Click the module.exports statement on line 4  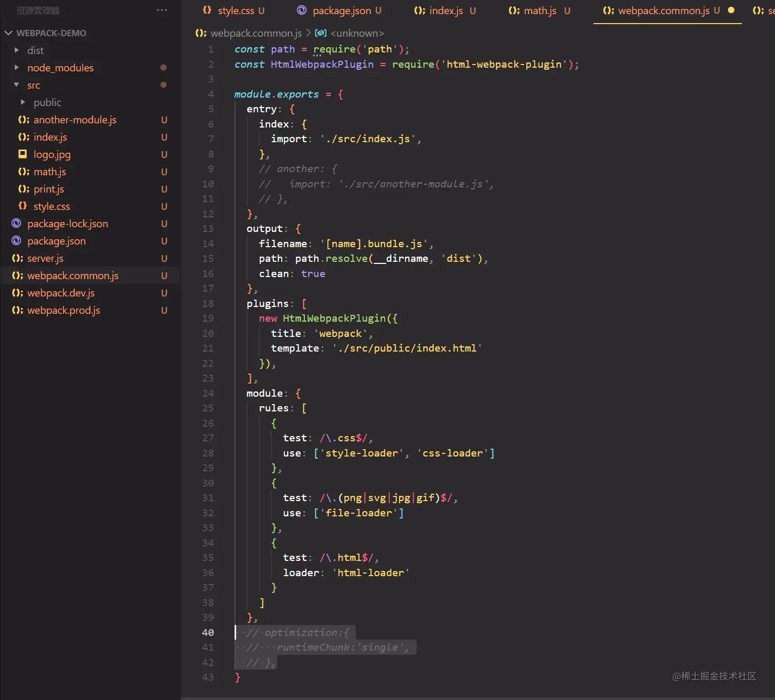point(289,94)
